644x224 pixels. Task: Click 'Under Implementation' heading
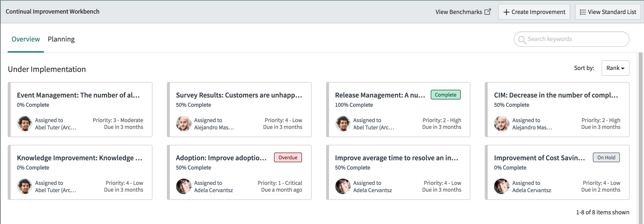47,69
